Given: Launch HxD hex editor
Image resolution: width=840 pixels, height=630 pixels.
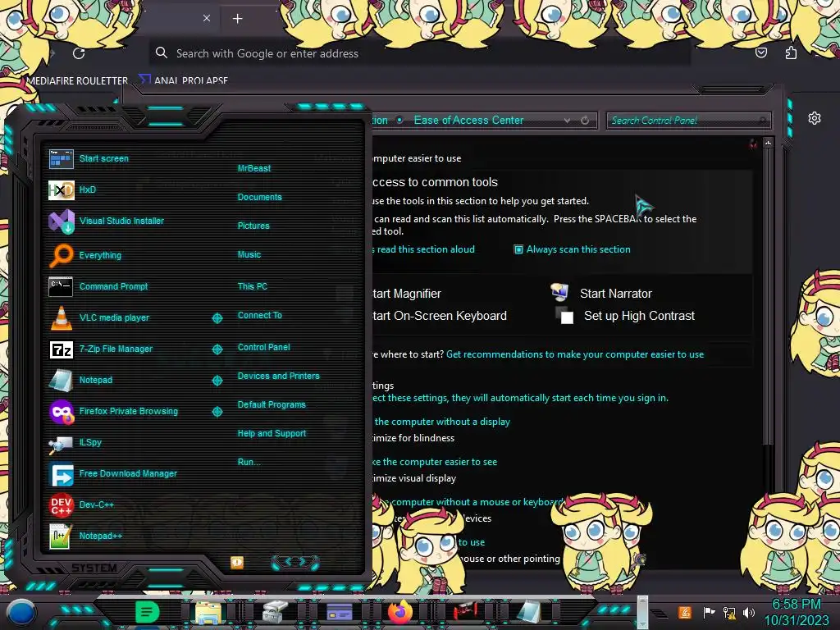Looking at the screenshot, I should [72, 189].
